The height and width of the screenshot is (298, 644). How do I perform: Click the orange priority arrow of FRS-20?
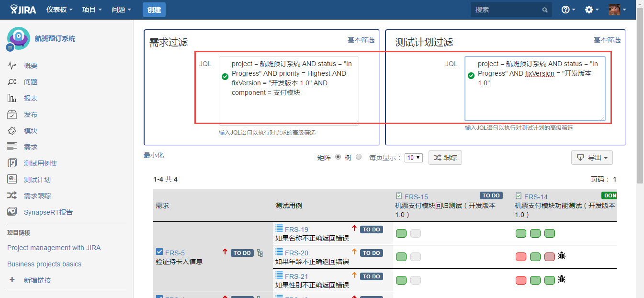click(354, 252)
